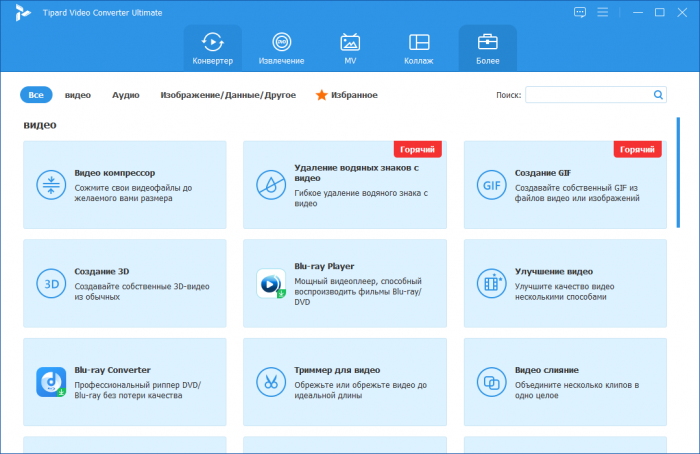Open the Коллаж tab
700x454 pixels.
coord(419,49)
